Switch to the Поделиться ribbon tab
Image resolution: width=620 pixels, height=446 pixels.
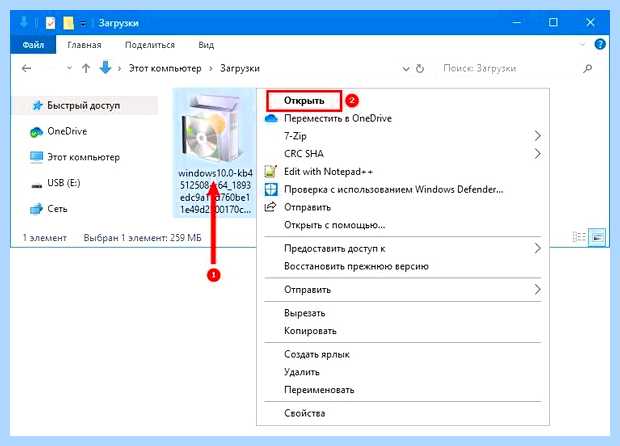click(150, 45)
